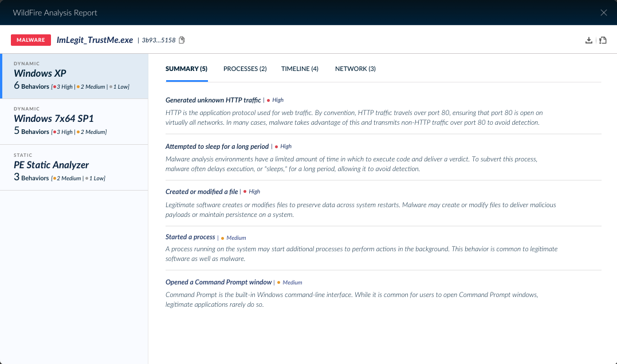Click Medium severity label of Started a process
617x364 pixels.
click(x=236, y=238)
